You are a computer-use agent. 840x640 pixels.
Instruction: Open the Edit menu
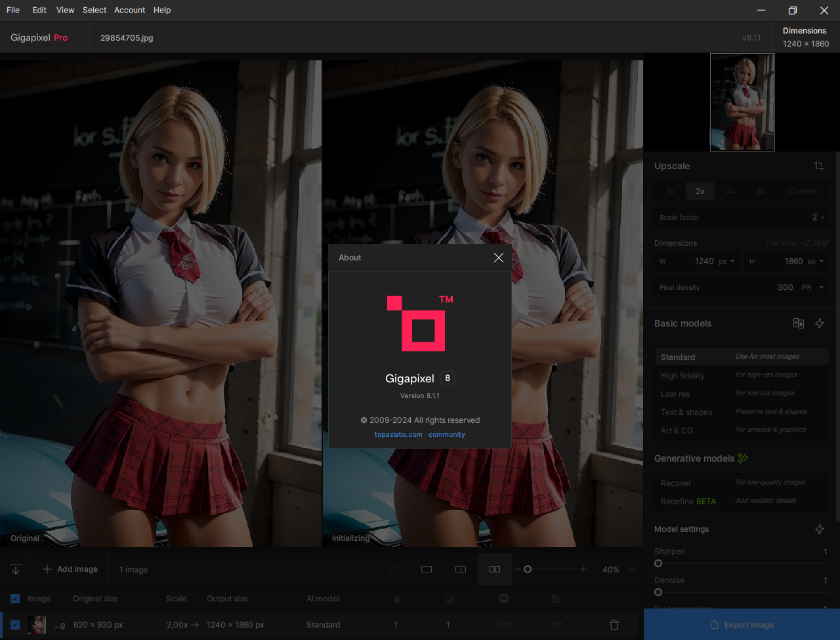[x=39, y=10]
